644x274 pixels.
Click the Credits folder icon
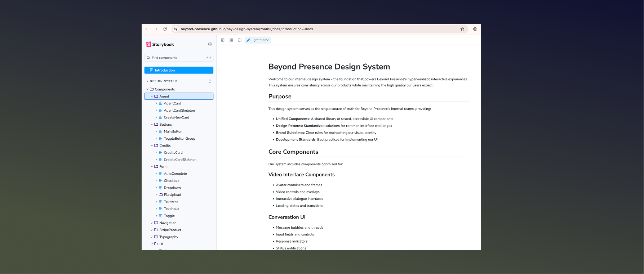point(156,145)
